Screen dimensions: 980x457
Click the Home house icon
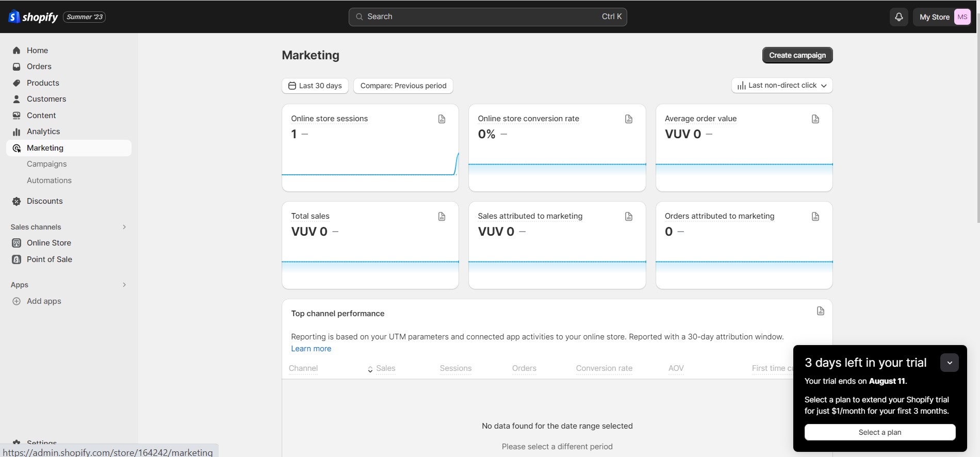[17, 51]
